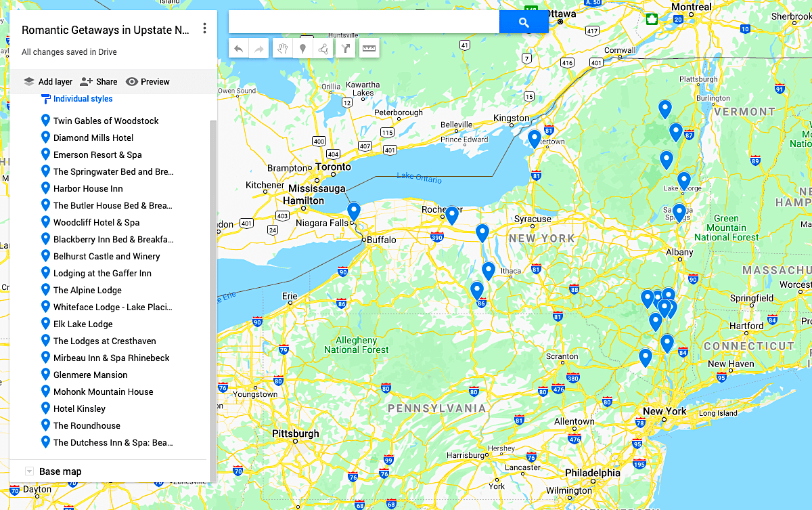
Task: Click the Base map label
Action: (60, 471)
